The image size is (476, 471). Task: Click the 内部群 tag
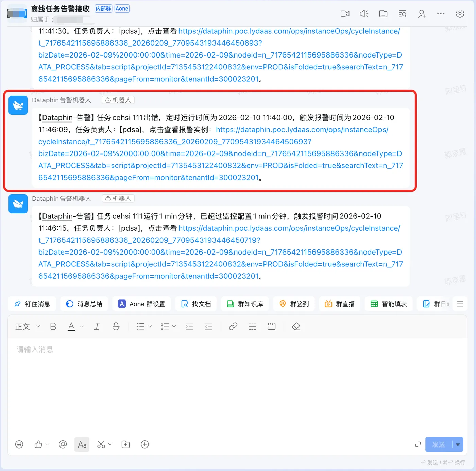[x=103, y=9]
